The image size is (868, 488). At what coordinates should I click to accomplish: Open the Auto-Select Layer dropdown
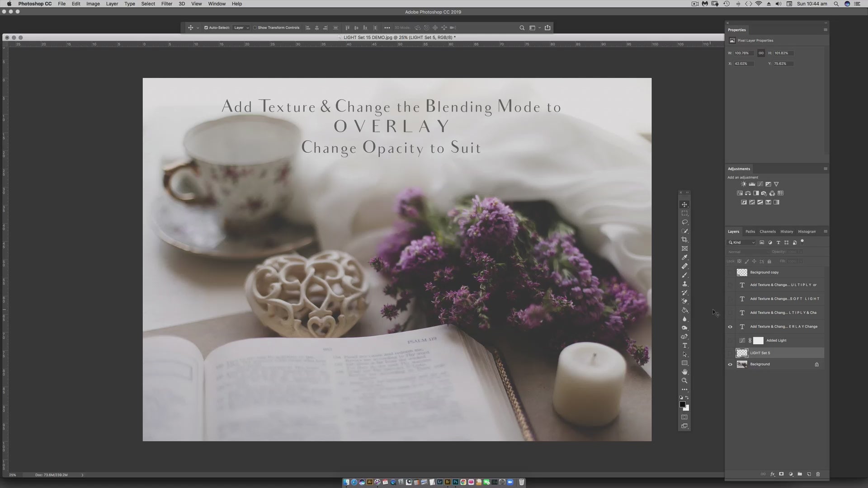point(241,28)
